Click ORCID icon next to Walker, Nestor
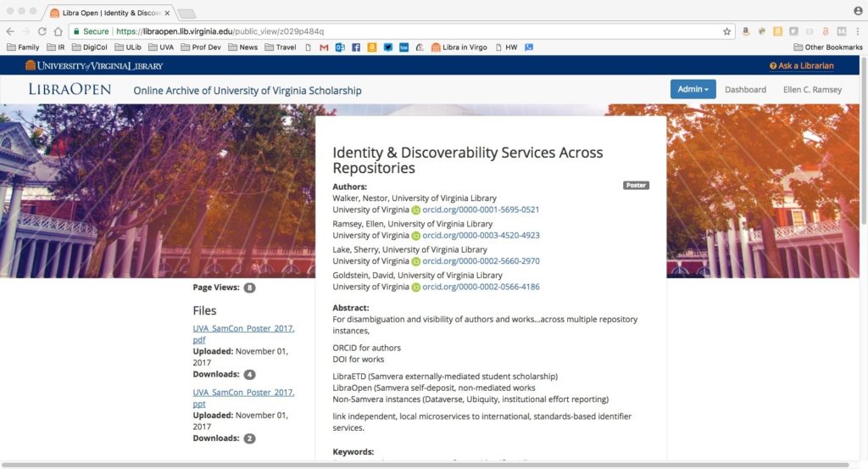The height and width of the screenshot is (469, 868). point(415,209)
